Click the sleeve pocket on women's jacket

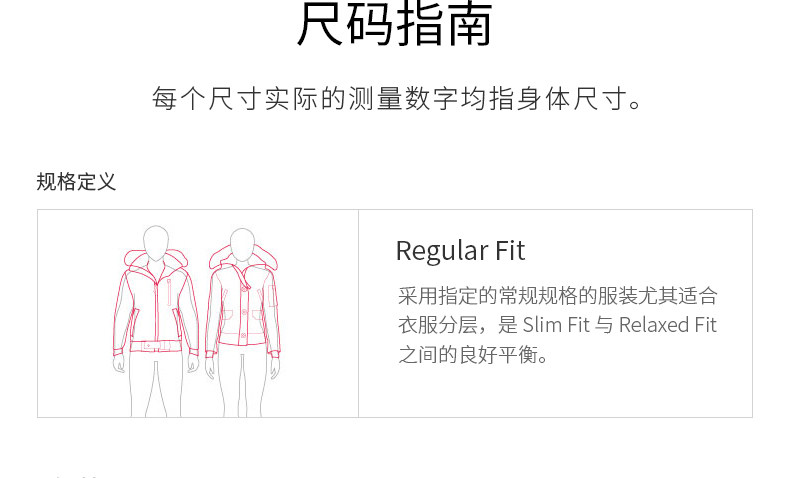click(273, 297)
